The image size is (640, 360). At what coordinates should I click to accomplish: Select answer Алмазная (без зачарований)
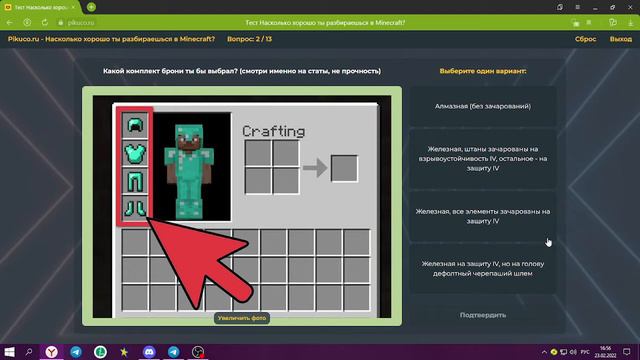483,106
